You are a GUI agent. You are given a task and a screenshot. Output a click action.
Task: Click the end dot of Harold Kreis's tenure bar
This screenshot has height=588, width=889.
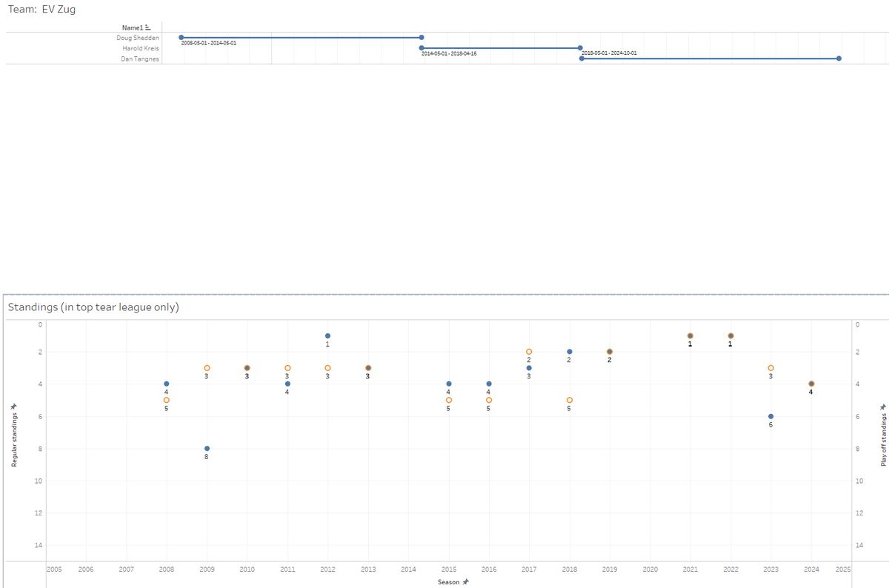pos(580,47)
